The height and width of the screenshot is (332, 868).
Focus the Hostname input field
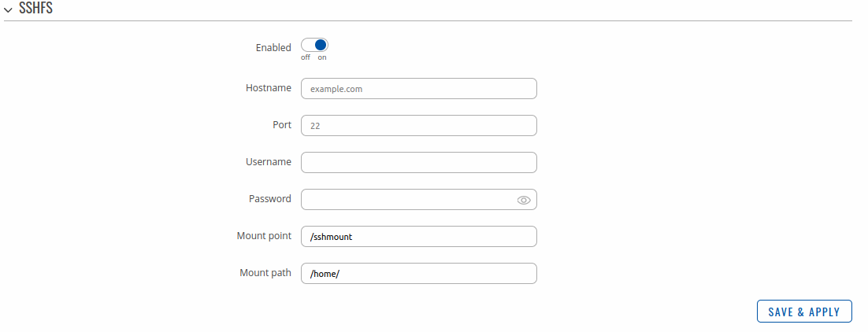coord(418,89)
